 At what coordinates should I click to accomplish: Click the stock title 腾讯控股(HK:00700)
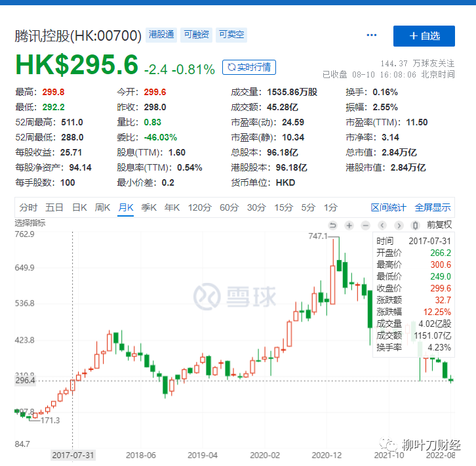tap(78, 36)
